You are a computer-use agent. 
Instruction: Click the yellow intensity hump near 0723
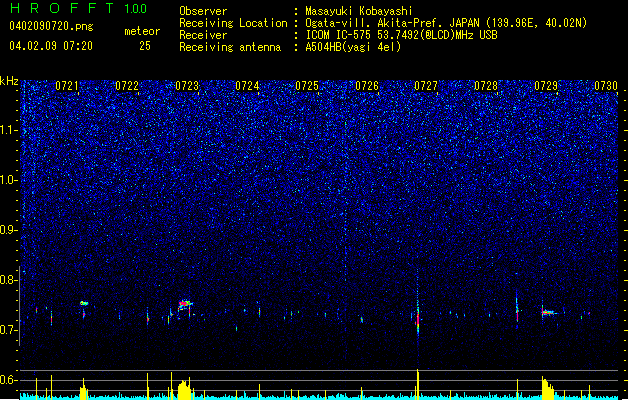[x=184, y=389]
